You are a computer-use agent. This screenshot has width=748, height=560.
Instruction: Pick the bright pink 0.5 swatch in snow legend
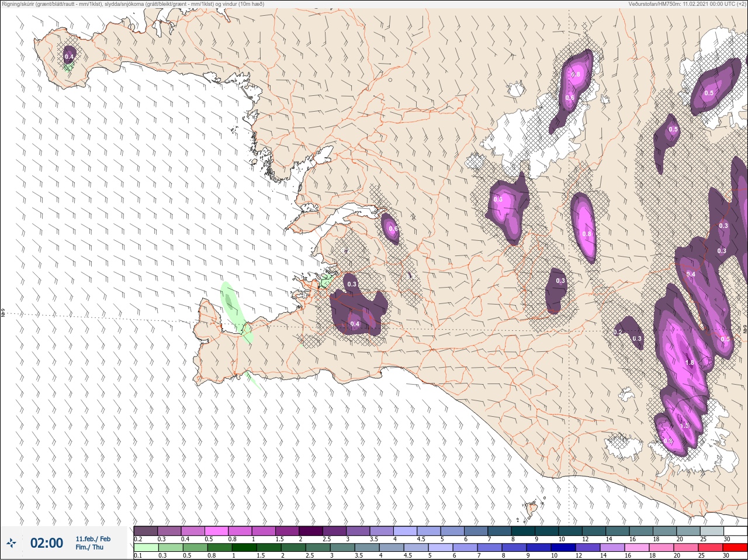point(216,531)
